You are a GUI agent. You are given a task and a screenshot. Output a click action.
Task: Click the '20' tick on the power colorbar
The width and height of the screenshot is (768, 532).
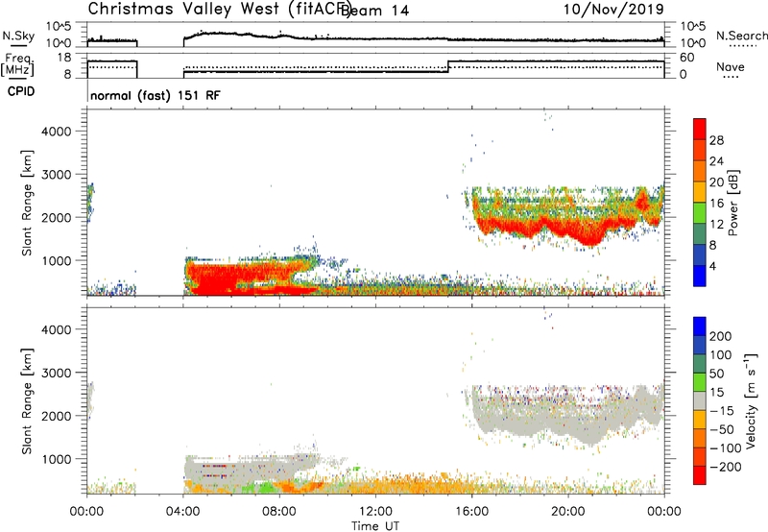(716, 182)
